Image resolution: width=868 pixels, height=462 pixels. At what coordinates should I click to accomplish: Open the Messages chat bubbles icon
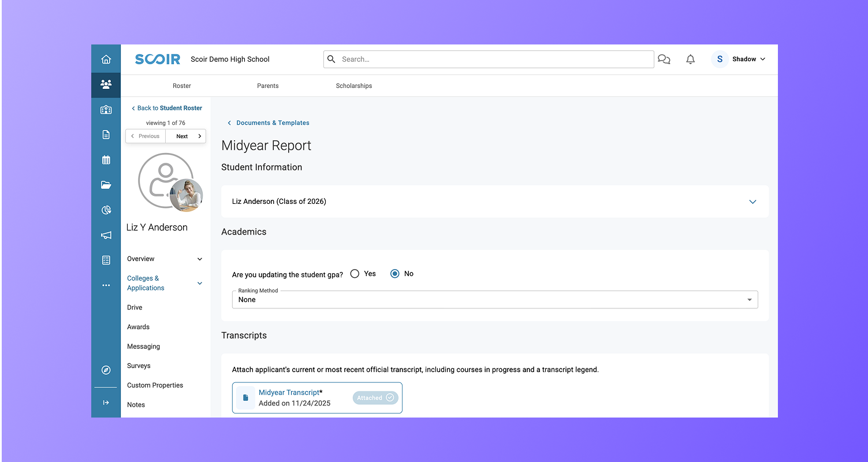[664, 59]
